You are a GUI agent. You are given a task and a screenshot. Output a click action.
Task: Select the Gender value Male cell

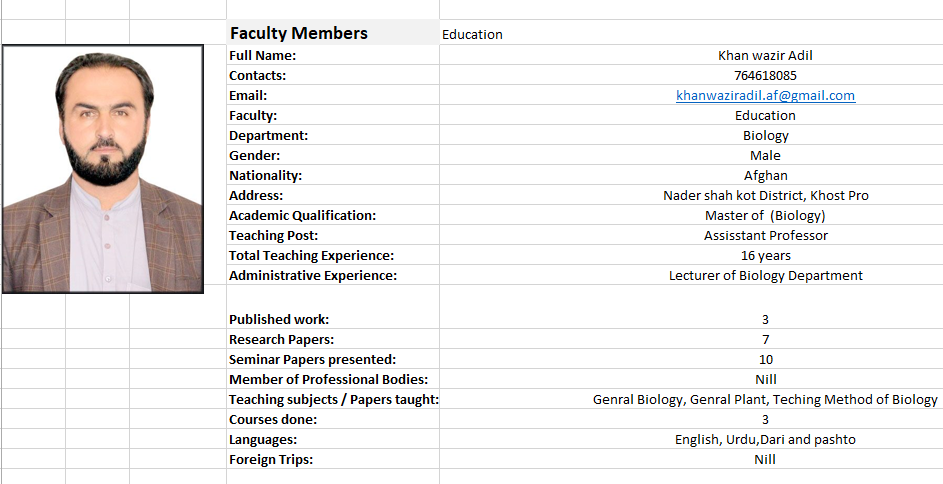tap(691, 155)
